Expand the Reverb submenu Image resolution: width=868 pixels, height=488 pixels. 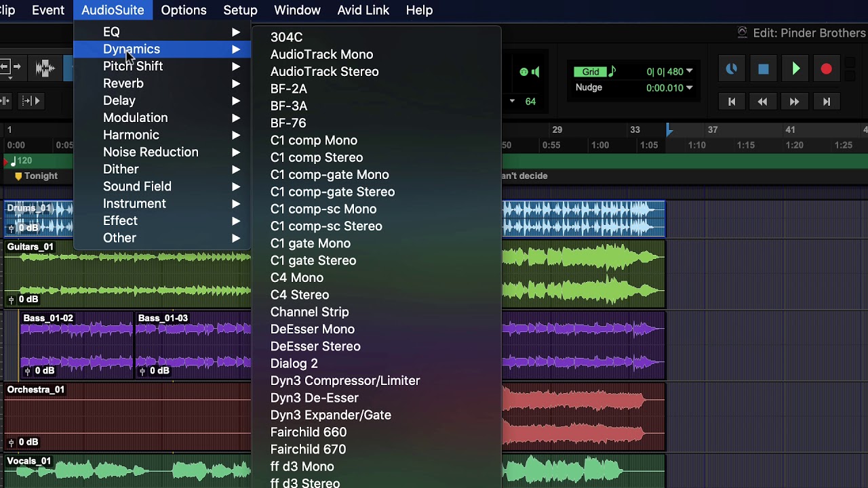click(162, 83)
